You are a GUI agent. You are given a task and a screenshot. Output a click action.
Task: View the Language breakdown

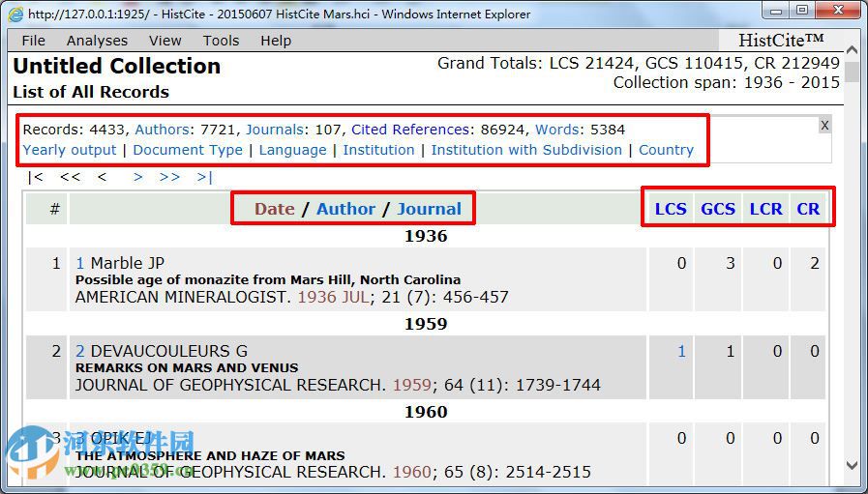pos(293,150)
